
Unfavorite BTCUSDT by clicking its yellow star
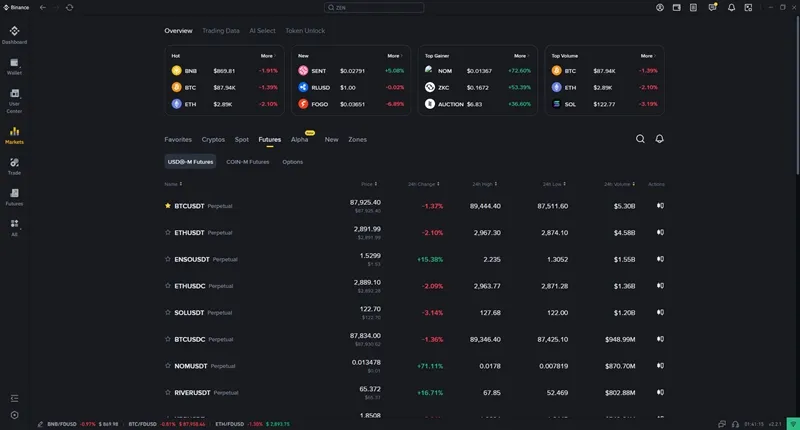pyautogui.click(x=168, y=205)
